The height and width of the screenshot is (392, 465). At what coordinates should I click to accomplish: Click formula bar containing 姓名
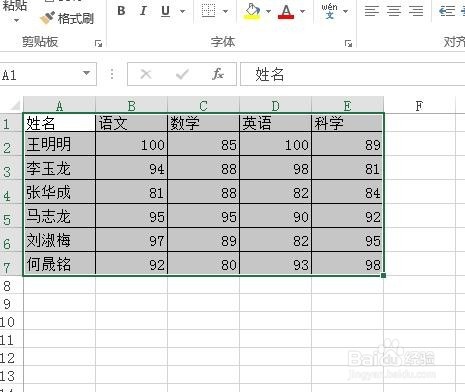coord(352,74)
